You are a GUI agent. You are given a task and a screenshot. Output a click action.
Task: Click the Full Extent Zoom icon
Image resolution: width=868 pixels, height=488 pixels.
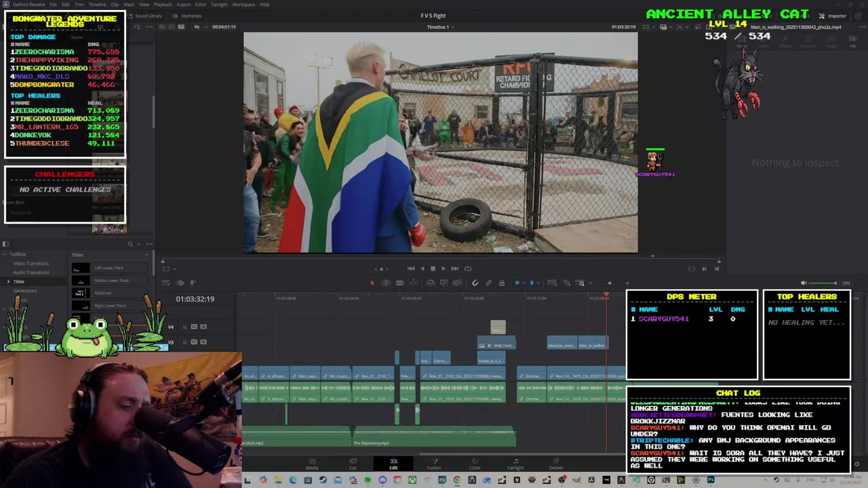[553, 283]
